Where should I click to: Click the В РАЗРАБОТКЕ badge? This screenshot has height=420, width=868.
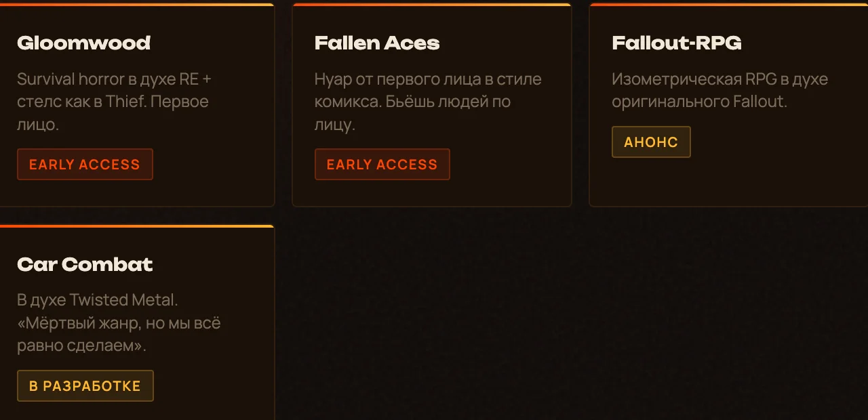[x=85, y=386]
